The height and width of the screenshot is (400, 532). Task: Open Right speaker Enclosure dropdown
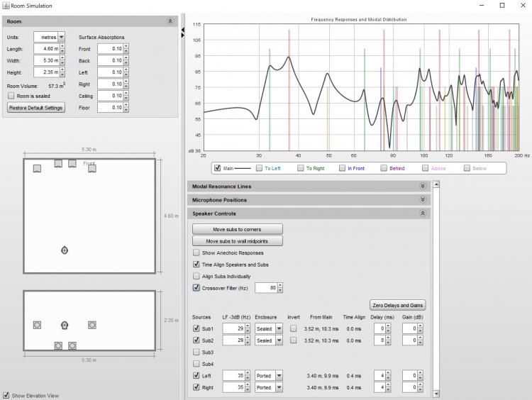(x=279, y=387)
